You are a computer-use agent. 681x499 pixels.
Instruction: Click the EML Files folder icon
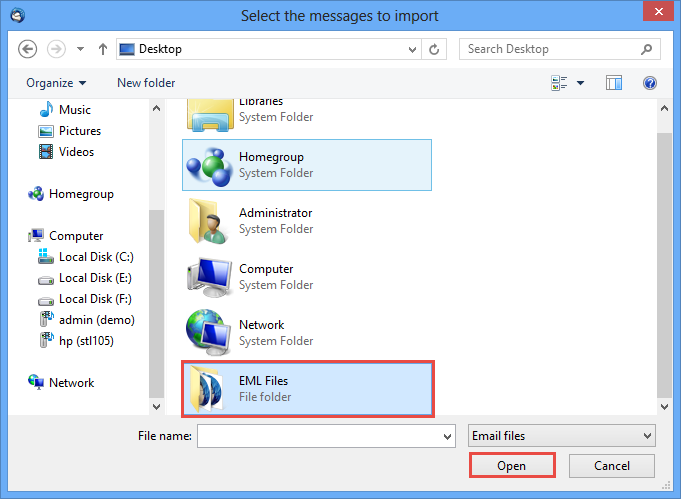point(208,389)
